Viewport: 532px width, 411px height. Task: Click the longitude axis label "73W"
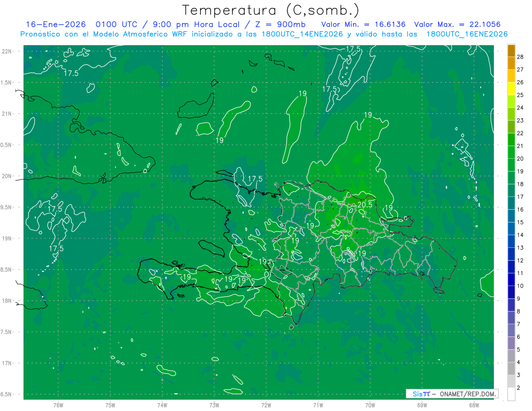coord(214,405)
